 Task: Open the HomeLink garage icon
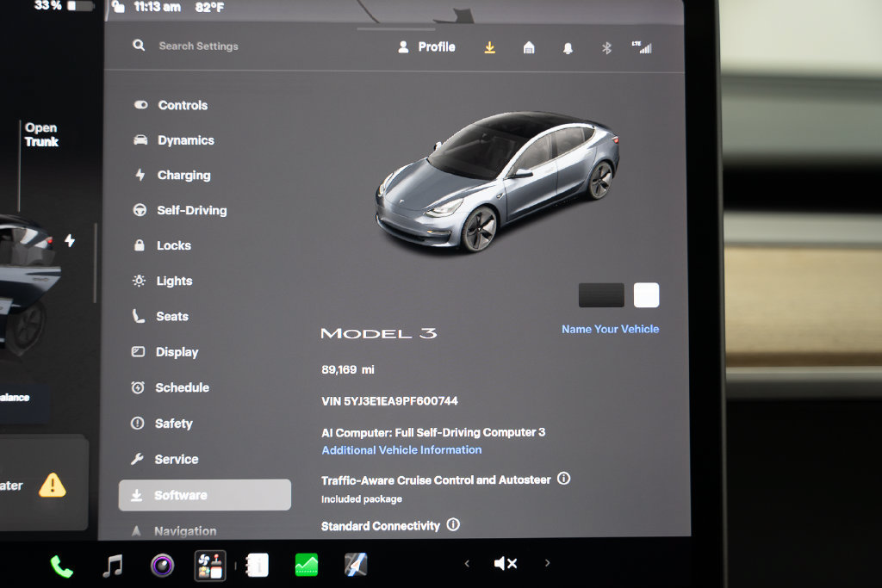pos(529,48)
